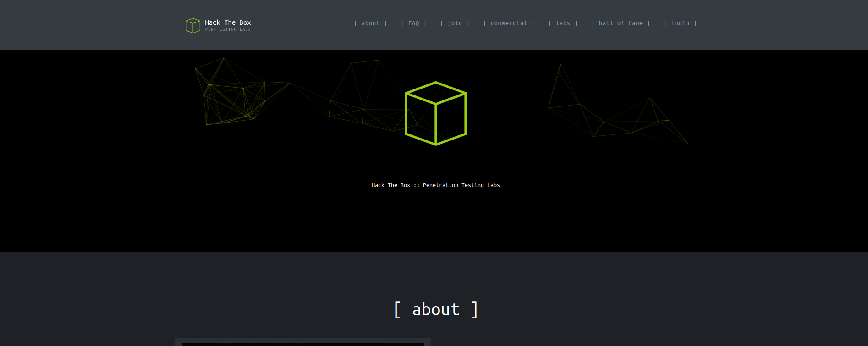
Task: Click the image panel below the about heading
Action: pyautogui.click(x=302, y=342)
